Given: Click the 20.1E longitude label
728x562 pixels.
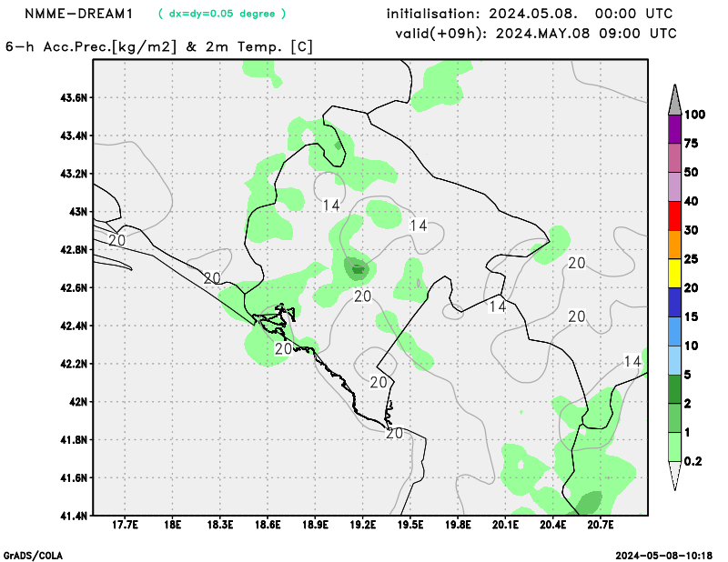Looking at the screenshot, I should [x=505, y=525].
